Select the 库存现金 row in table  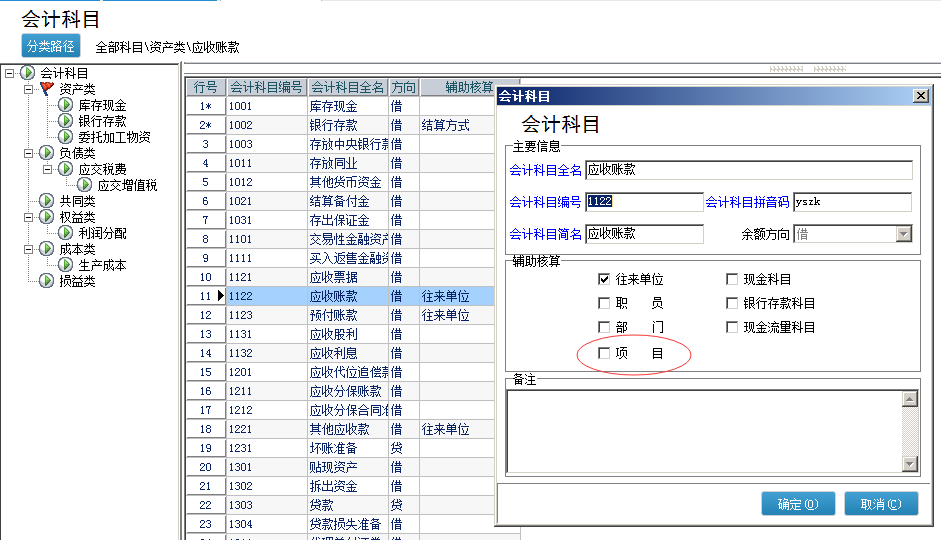point(340,106)
